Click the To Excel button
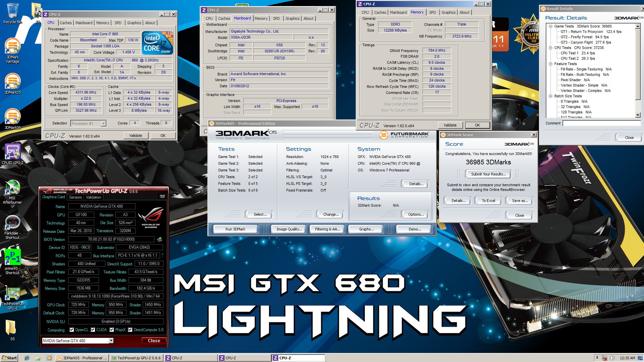Image resolution: width=644 pixels, height=362 pixels. [x=488, y=201]
